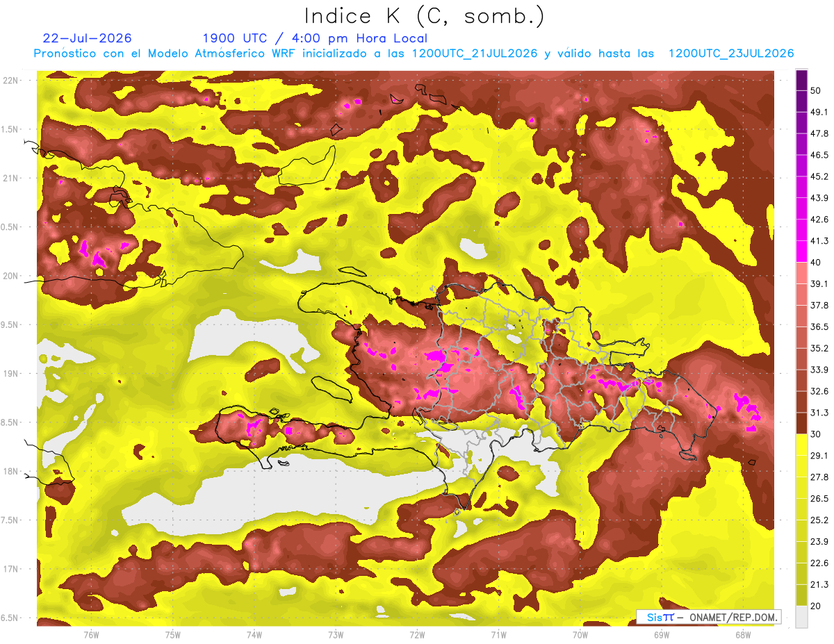
Task: Click the '45.2' color bar value
Action: point(819,176)
